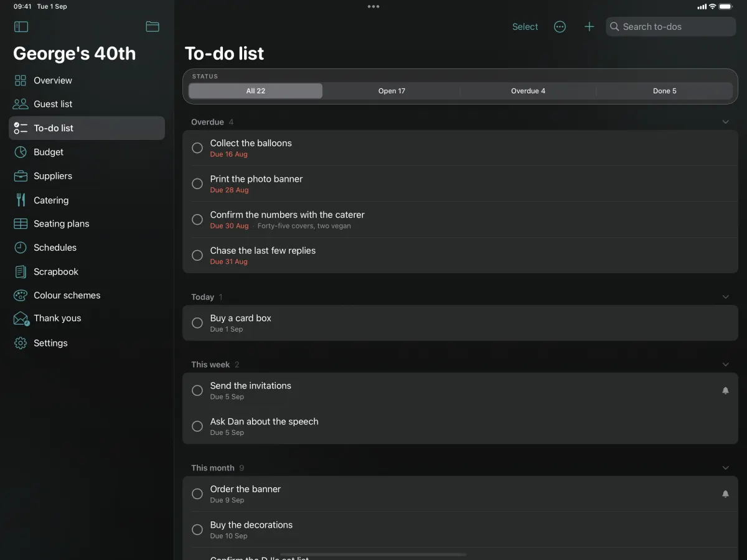This screenshot has width=747, height=560.
Task: Collapse the This month section chevron
Action: coord(725,468)
